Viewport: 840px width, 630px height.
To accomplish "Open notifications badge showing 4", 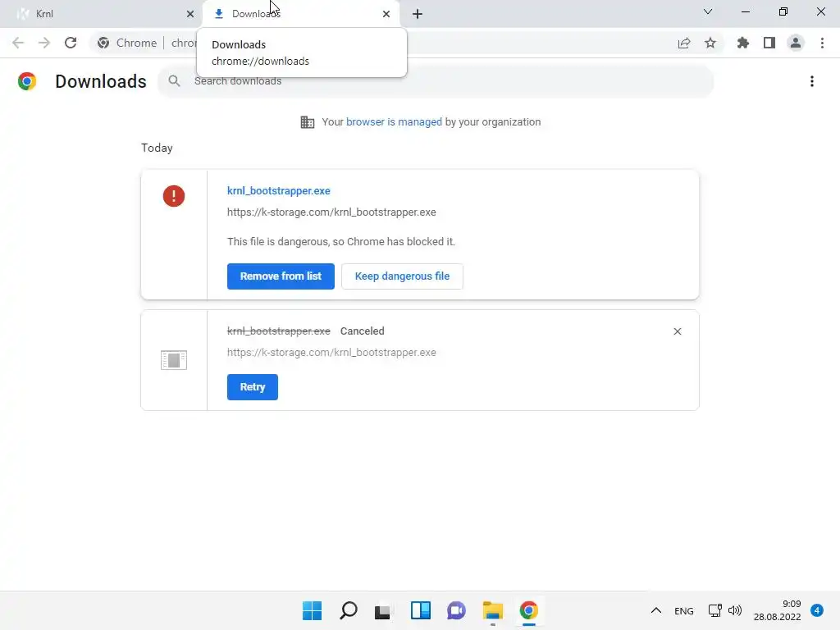I will point(817,610).
